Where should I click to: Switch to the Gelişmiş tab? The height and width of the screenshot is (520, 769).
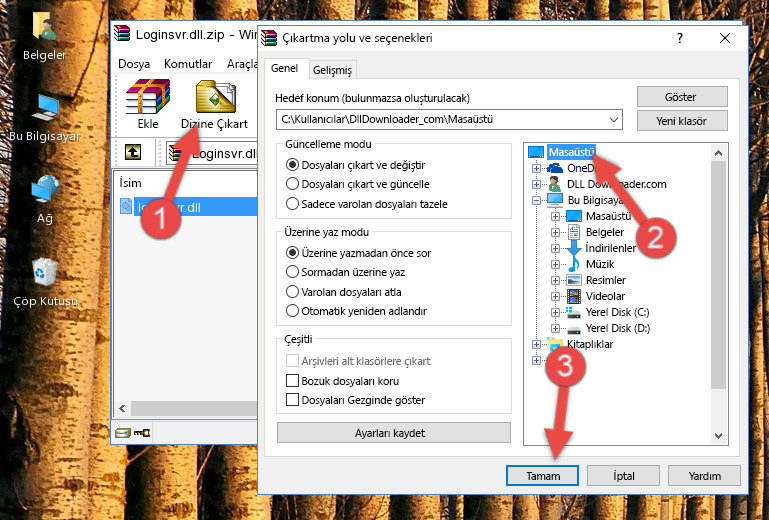pos(332,70)
